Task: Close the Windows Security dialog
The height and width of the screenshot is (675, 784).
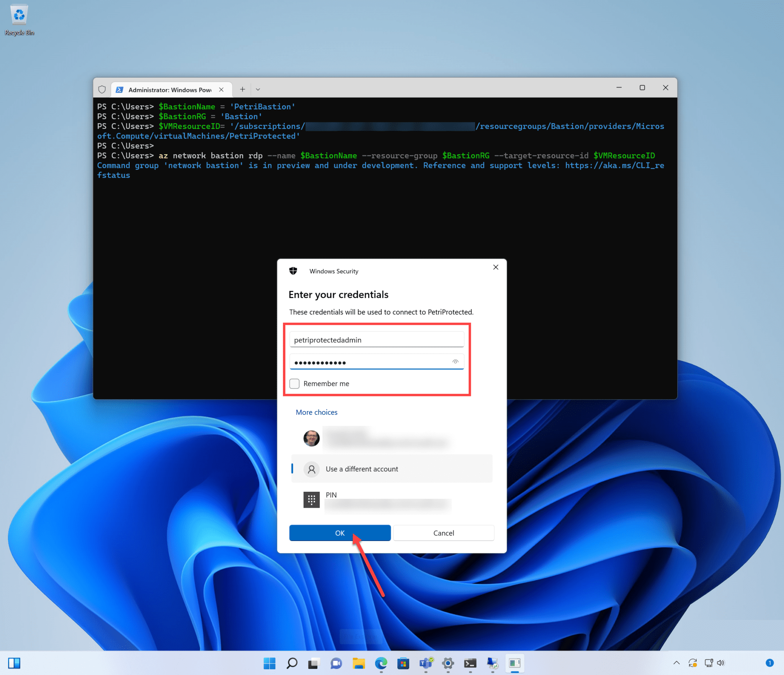Action: coord(495,267)
